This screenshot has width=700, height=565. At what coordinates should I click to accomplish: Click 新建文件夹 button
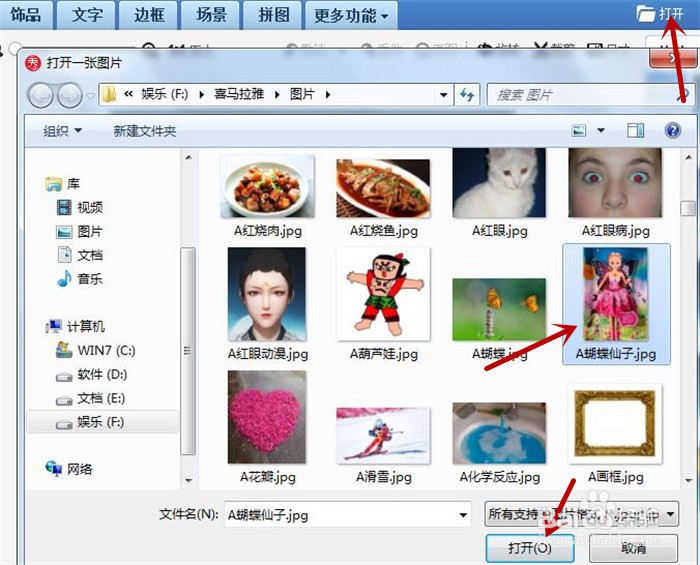(145, 131)
